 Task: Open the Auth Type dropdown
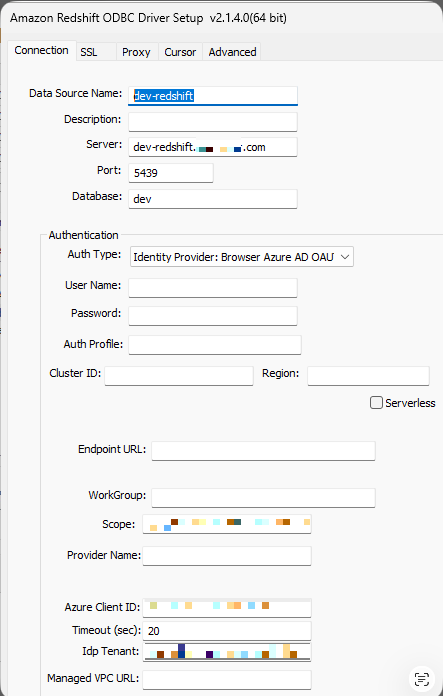pyautogui.click(x=242, y=257)
